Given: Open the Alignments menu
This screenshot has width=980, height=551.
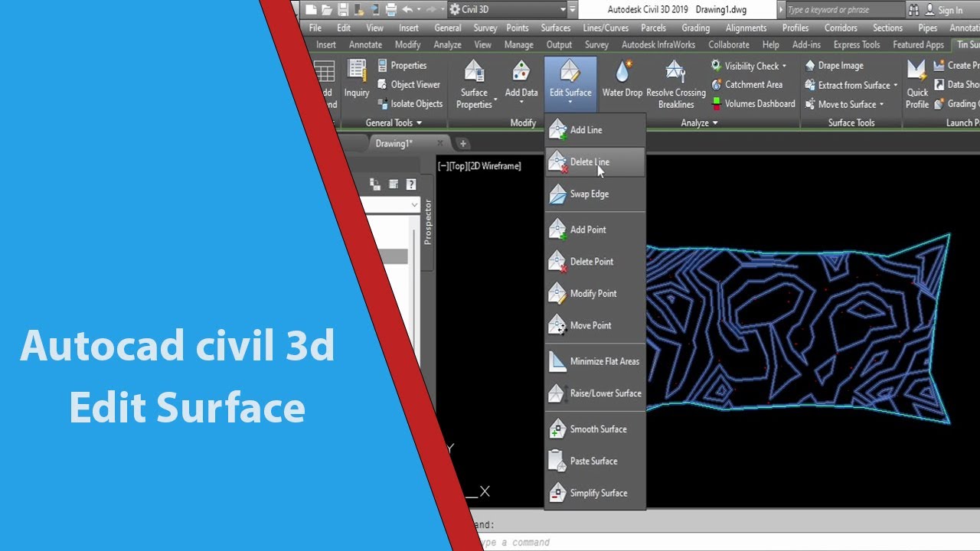Looking at the screenshot, I should (x=746, y=28).
